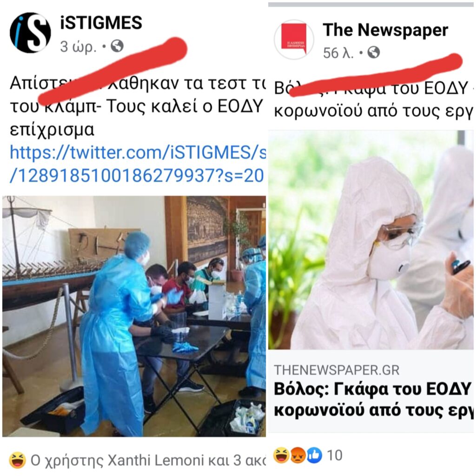Open the photo of medics in blue gowns
Image resolution: width=476 pixels, height=476 pixels.
click(134, 316)
